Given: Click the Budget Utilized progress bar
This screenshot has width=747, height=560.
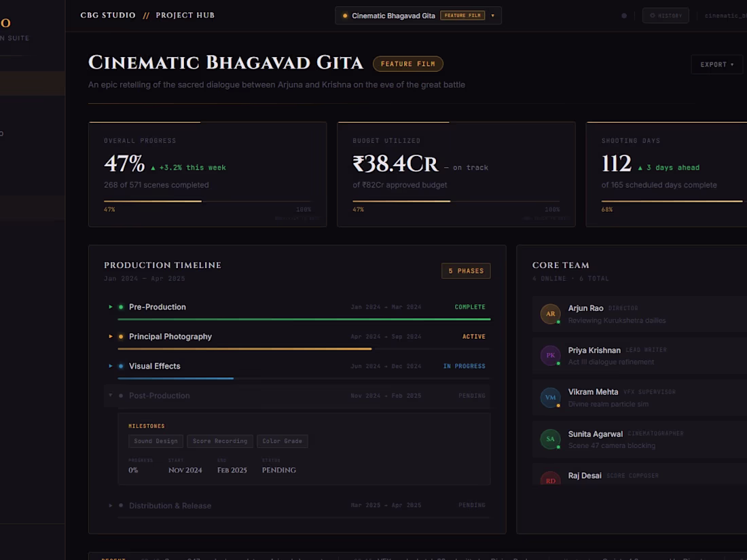Looking at the screenshot, I should pos(456,201).
